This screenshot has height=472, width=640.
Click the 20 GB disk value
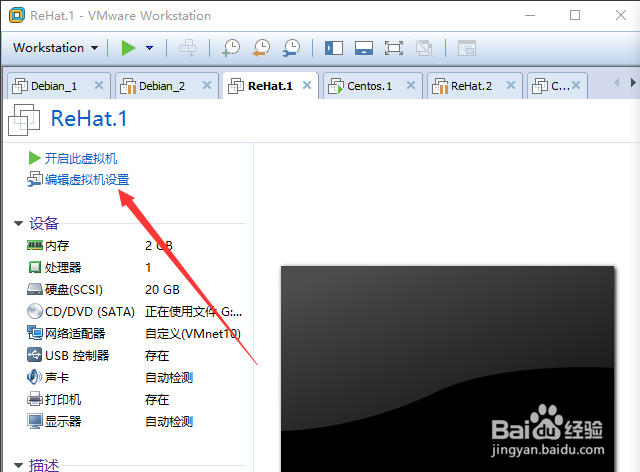tap(162, 289)
